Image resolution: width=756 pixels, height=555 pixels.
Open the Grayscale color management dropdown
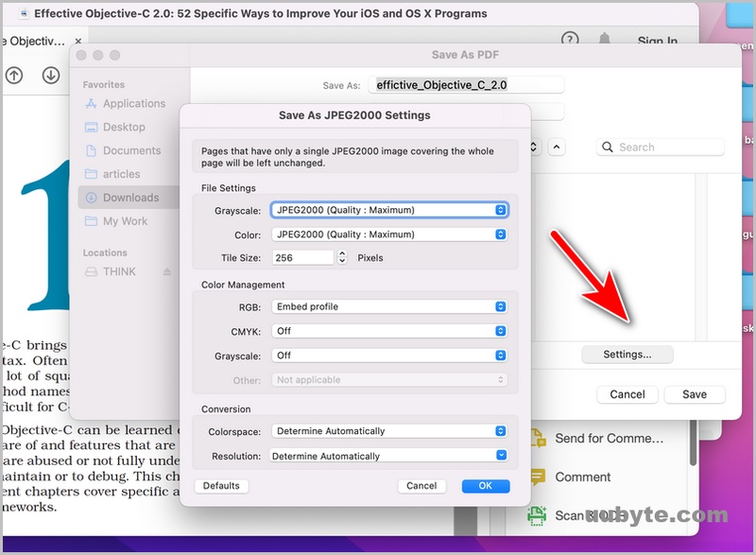[389, 356]
